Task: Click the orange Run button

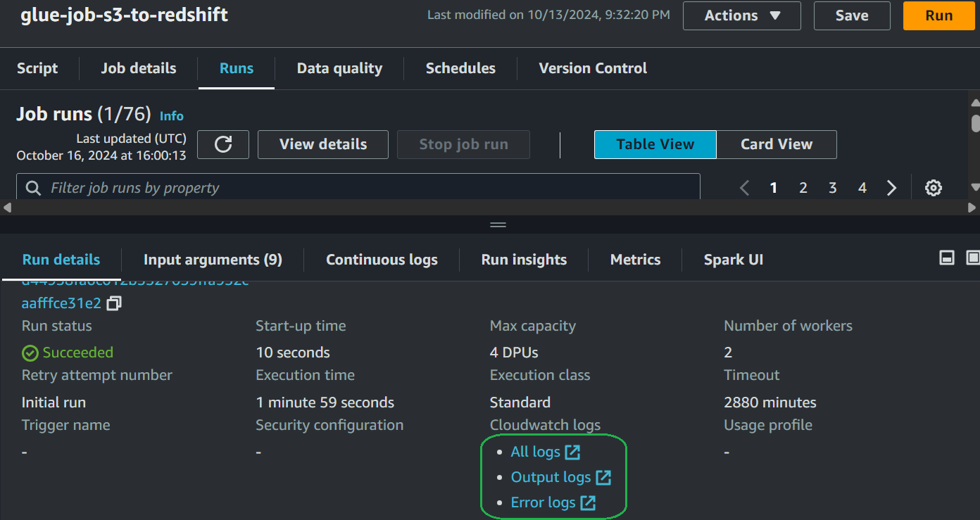Action: (939, 15)
